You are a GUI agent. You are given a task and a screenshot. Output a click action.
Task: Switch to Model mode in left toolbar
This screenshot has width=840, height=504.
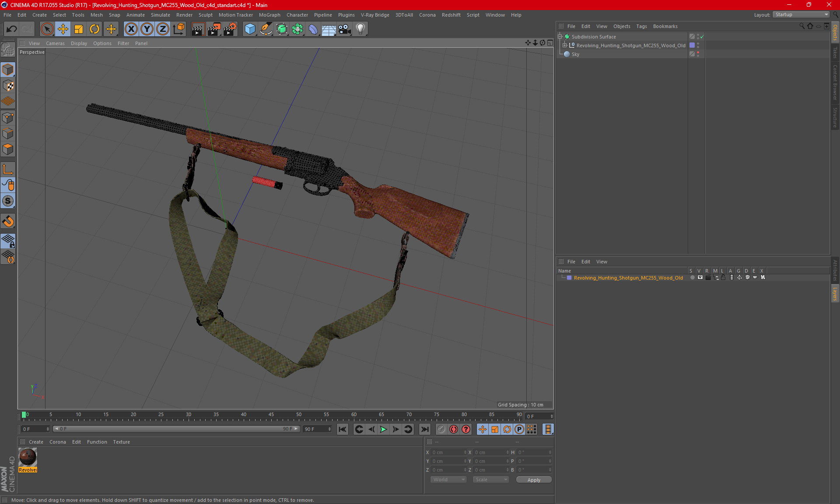pyautogui.click(x=8, y=70)
